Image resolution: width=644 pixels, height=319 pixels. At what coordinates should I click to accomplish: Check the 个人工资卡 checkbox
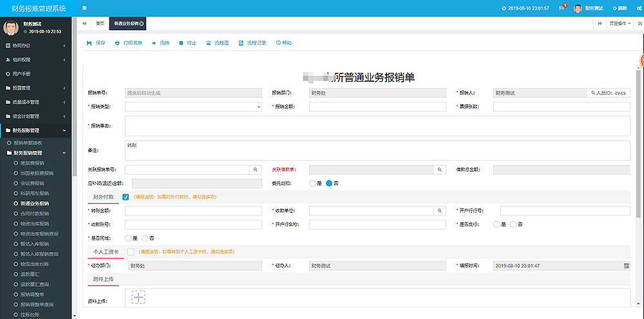point(131,251)
